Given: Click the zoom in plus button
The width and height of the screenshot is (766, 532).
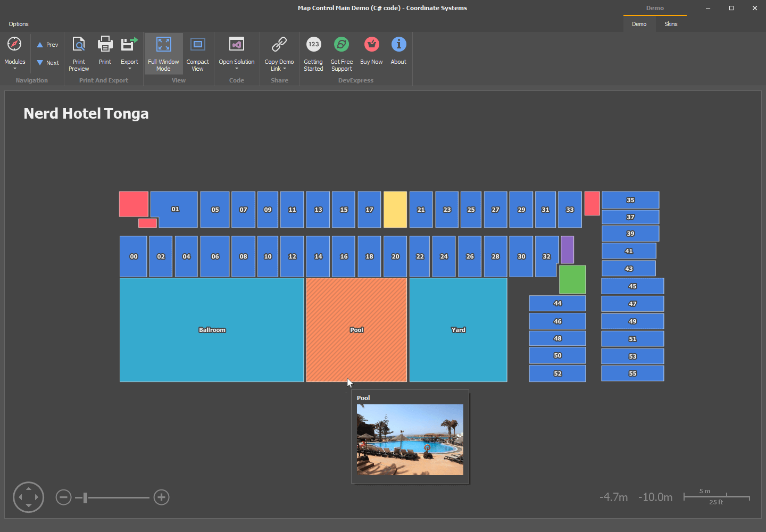Looking at the screenshot, I should (x=161, y=497).
